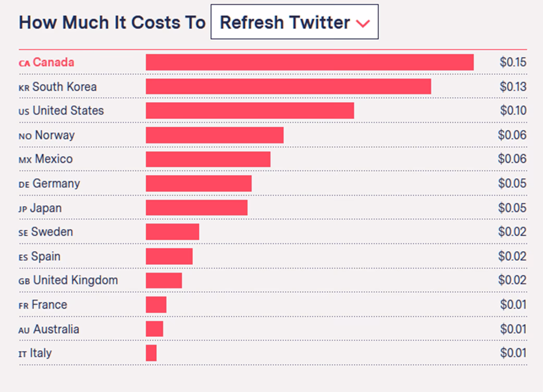Select the Norway country label

[47, 135]
